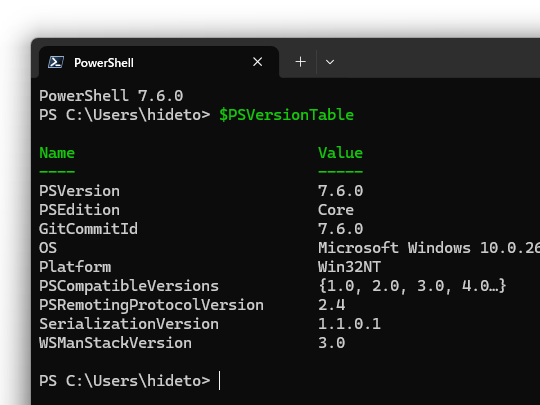
Task: Open a new tab with plus button
Action: [300, 62]
